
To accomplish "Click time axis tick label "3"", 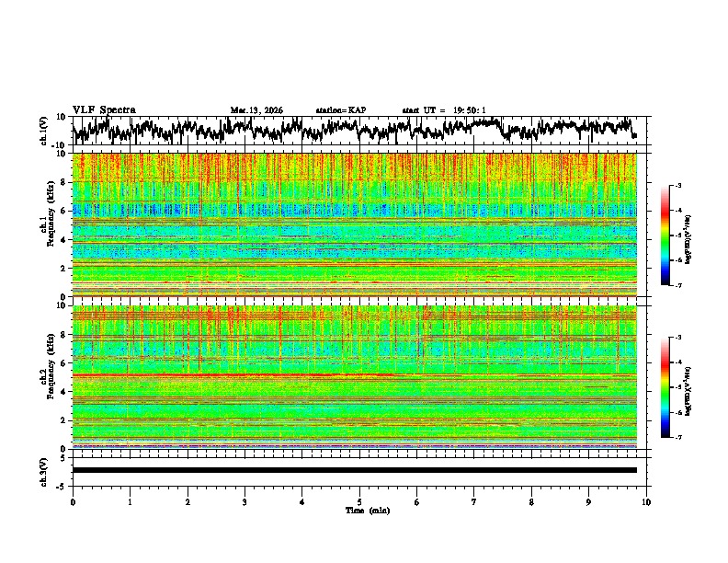I will tap(245, 502).
